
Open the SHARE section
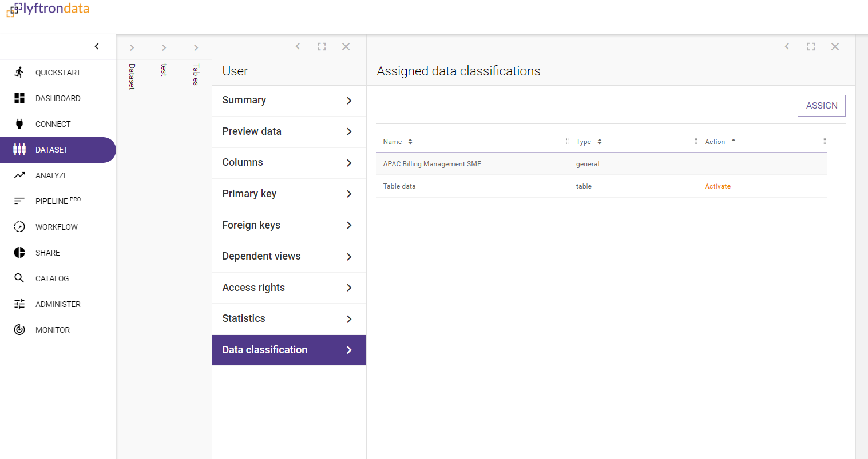tap(47, 253)
